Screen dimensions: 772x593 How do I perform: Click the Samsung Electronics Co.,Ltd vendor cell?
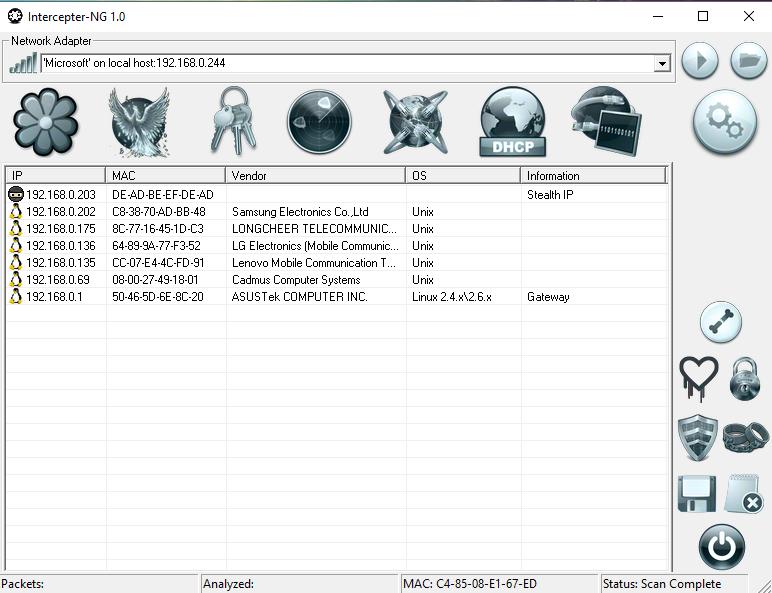click(300, 212)
